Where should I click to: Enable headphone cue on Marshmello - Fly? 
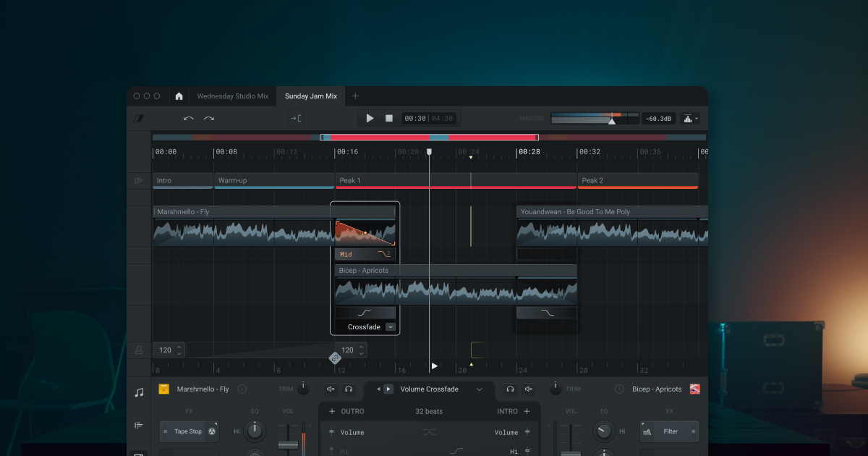[349, 389]
